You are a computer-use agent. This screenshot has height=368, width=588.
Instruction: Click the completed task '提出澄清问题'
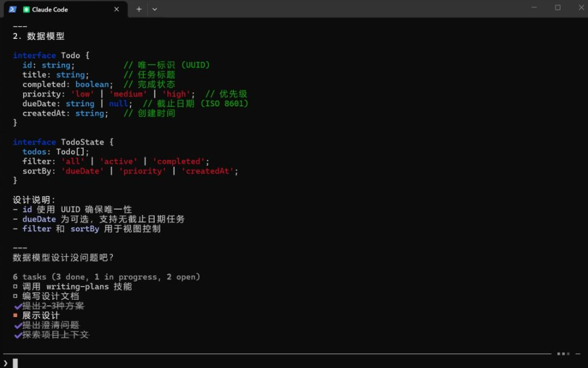point(47,325)
